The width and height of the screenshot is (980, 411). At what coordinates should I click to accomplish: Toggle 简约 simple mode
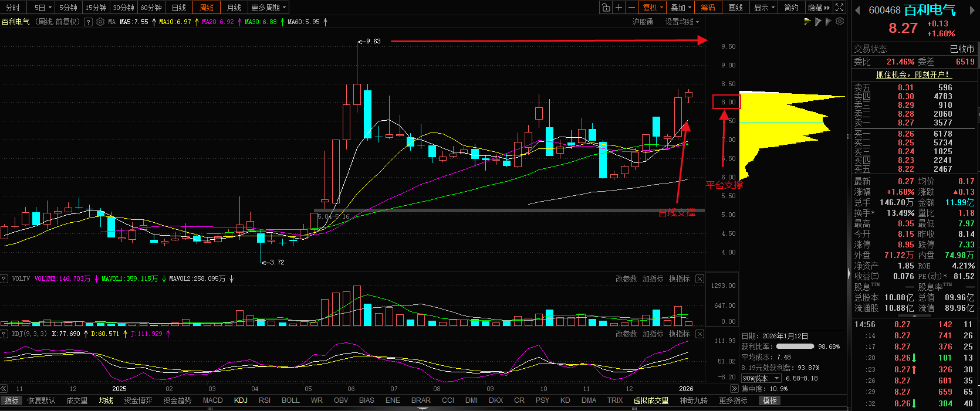(x=792, y=8)
